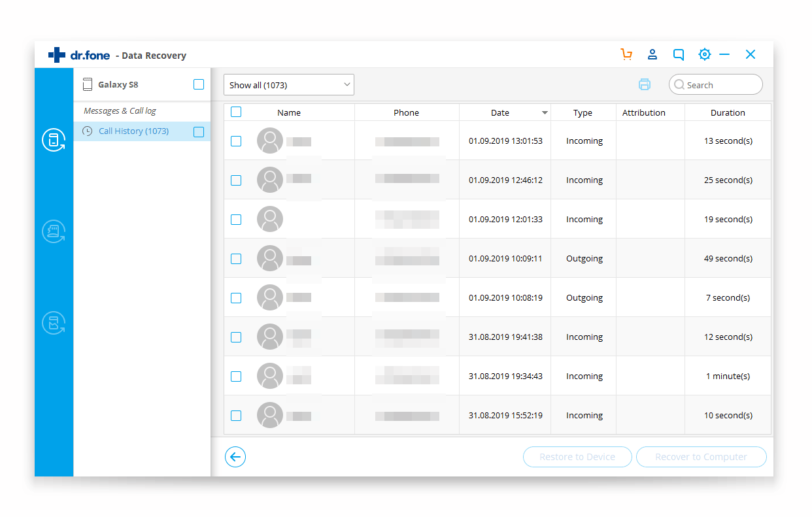This screenshot has height=517, width=812.
Task: Click the avatar in the 19:34:43 row
Action: [270, 376]
